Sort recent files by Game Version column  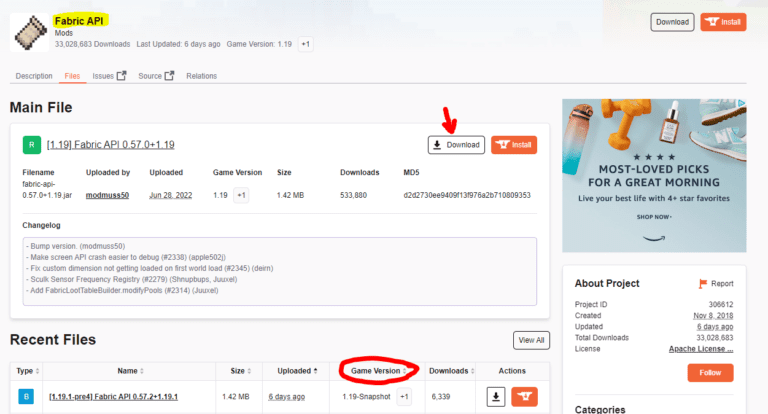tap(377, 371)
